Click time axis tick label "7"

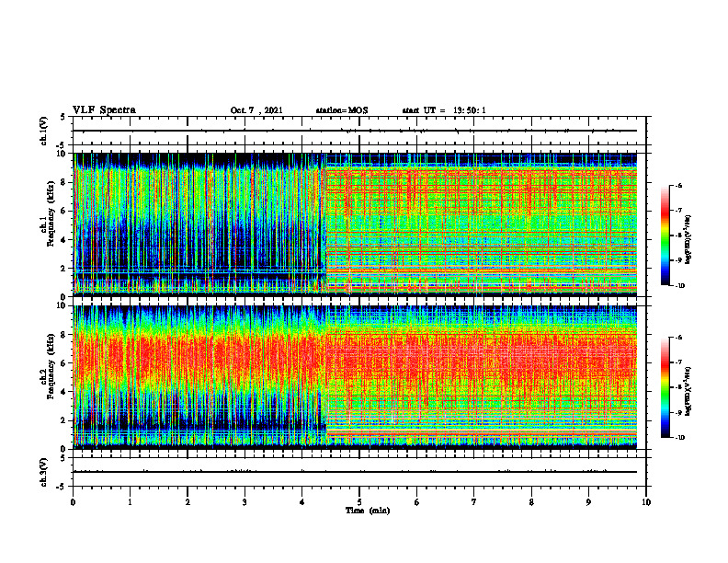[x=474, y=502]
